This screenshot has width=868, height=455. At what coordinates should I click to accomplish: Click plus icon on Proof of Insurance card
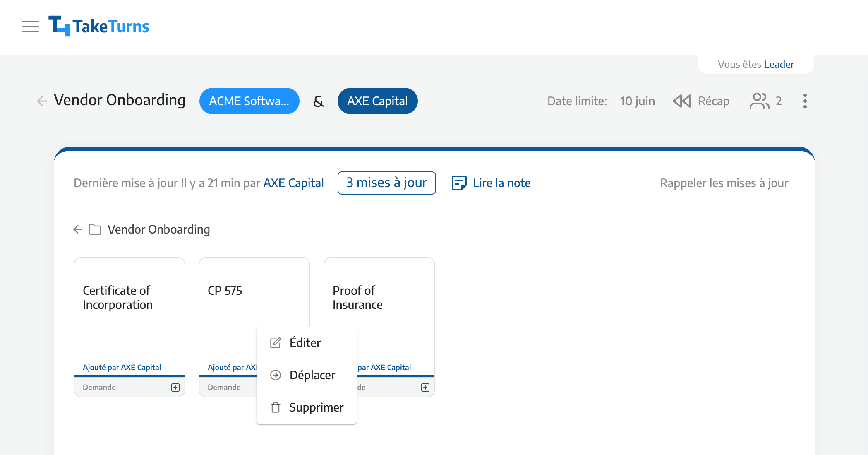coord(425,388)
